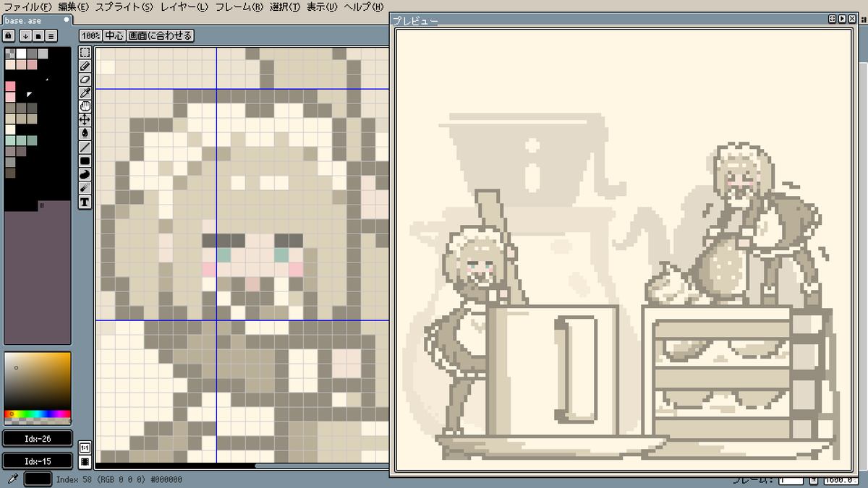Viewport: 868px width, 488px height.
Task: Close the preview window
Action: coord(852,20)
